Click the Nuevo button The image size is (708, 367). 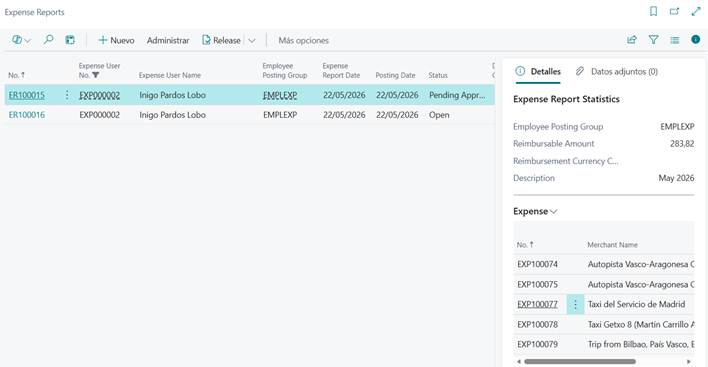pos(116,40)
